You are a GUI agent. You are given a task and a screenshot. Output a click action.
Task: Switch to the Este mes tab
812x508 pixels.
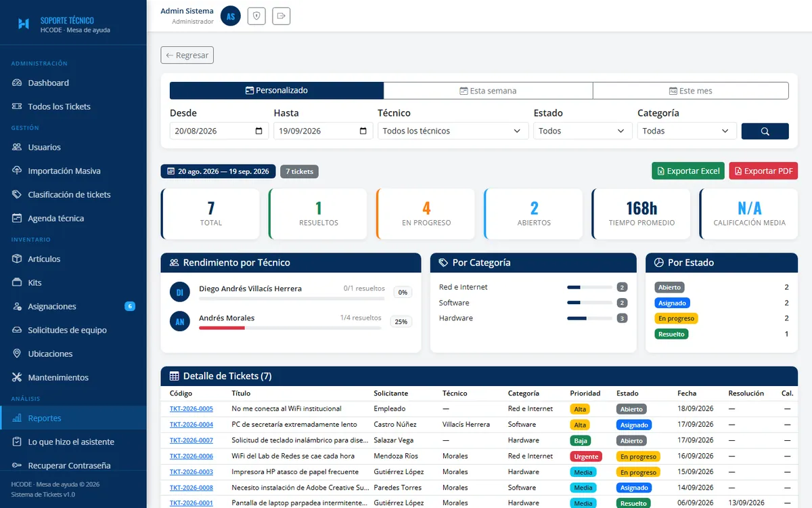click(x=691, y=91)
